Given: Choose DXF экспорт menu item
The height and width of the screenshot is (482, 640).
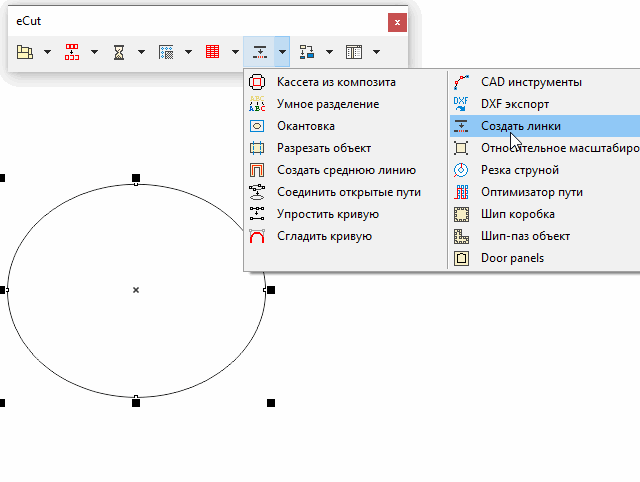Looking at the screenshot, I should coord(544,104).
